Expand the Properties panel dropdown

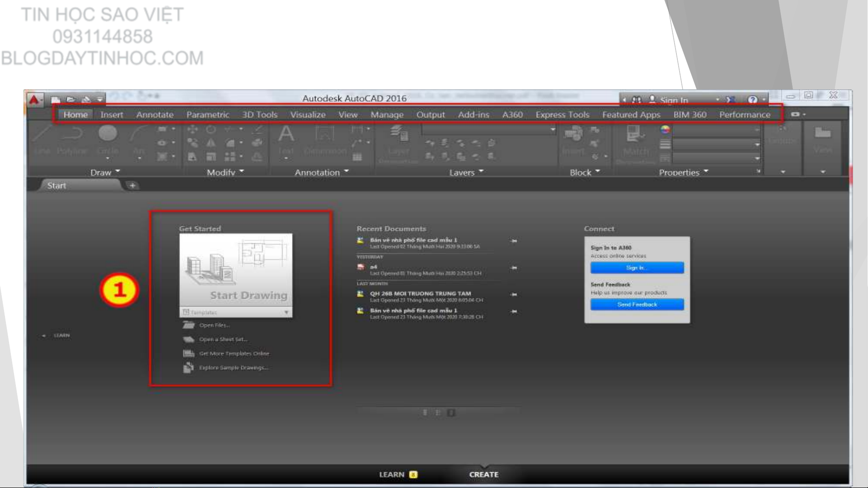point(683,172)
